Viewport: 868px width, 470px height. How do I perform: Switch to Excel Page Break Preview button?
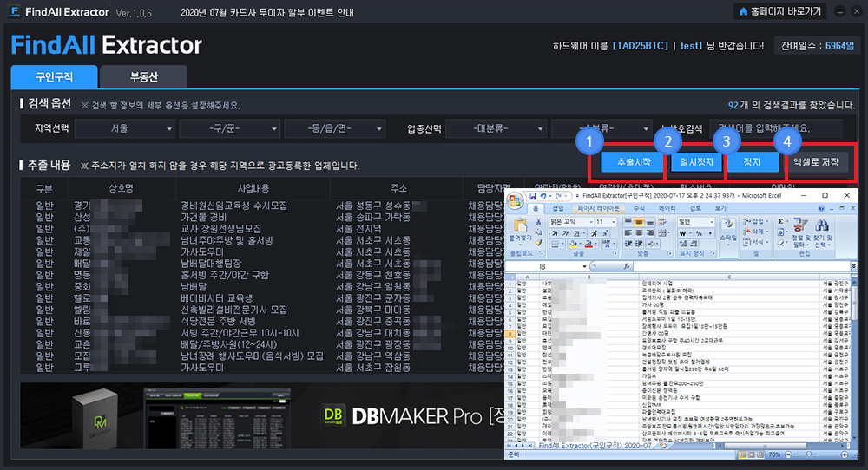[760, 454]
